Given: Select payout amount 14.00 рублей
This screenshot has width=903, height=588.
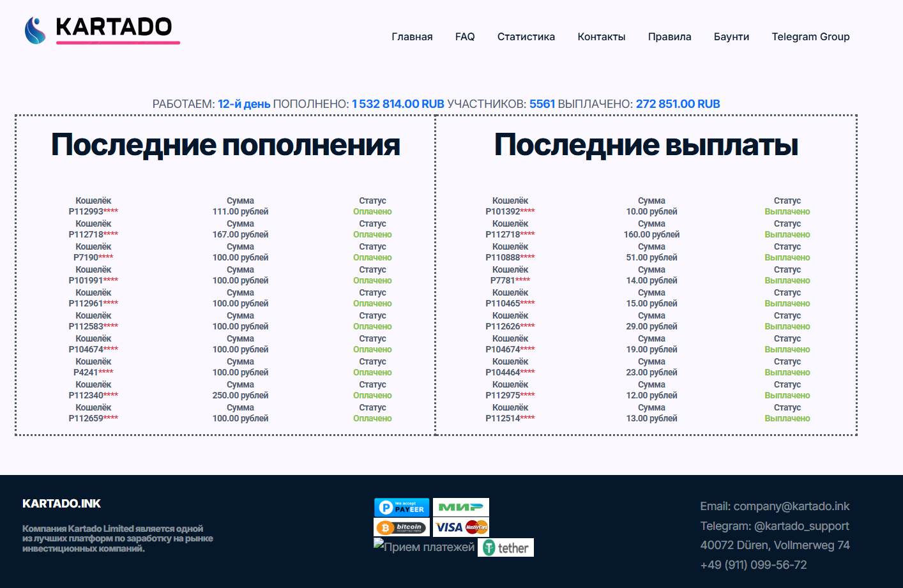Looking at the screenshot, I should point(651,280).
